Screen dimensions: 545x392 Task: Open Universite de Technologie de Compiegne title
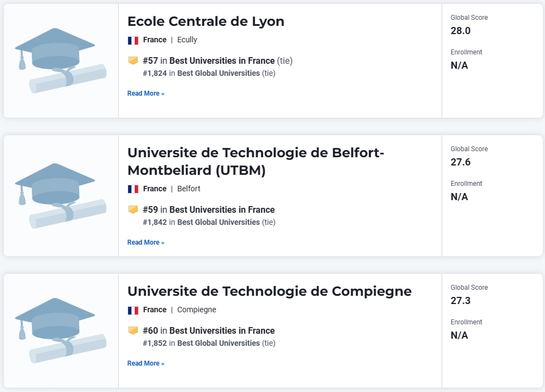(269, 291)
